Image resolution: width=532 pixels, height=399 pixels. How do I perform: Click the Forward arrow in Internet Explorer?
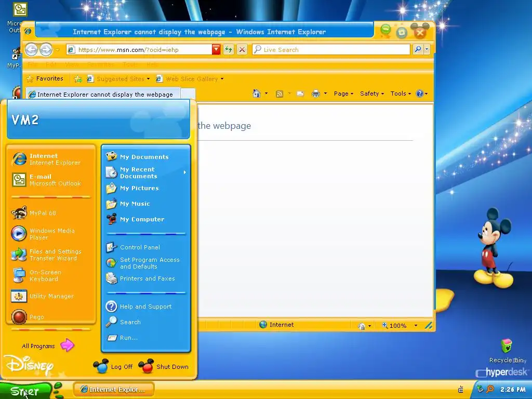46,50
